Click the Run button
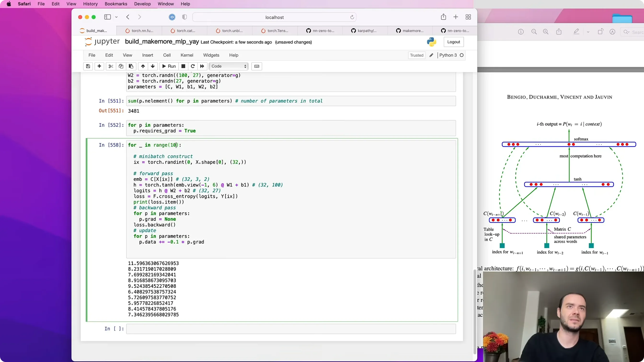This screenshot has height=362, width=644. (x=169, y=66)
